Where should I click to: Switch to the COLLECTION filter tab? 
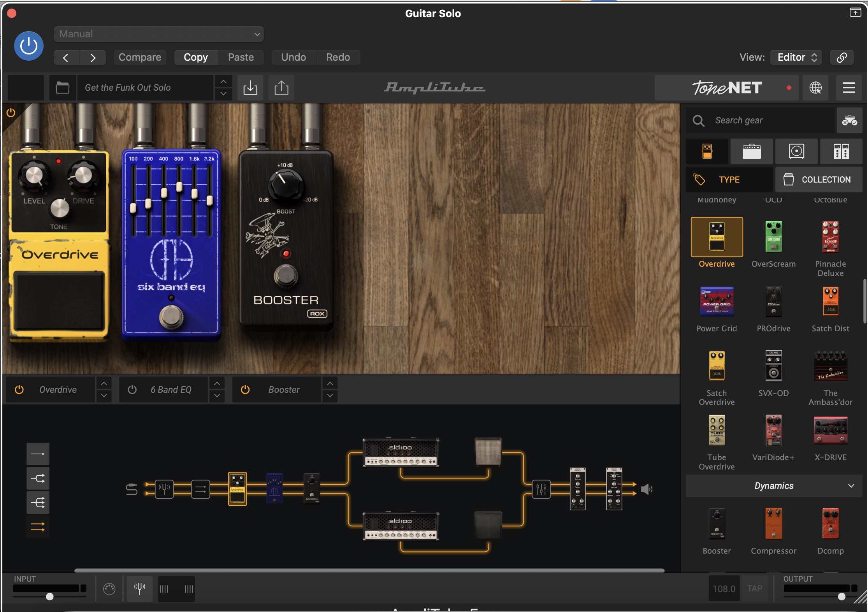point(819,179)
